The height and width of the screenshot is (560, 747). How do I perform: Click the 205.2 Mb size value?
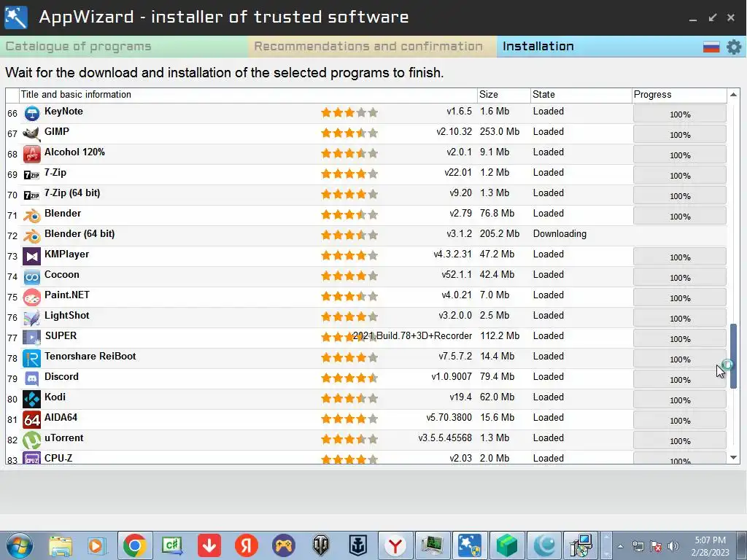499,234
